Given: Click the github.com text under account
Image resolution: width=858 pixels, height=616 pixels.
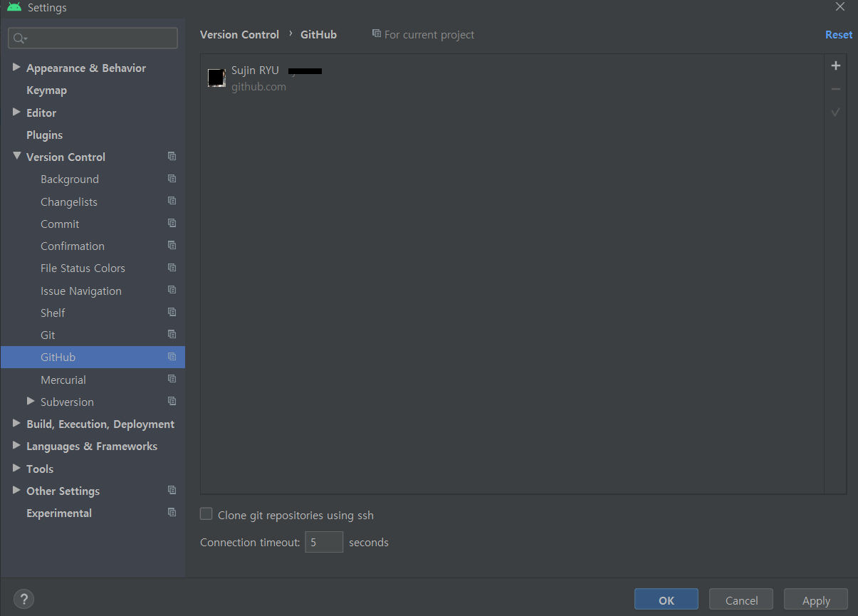Looking at the screenshot, I should click(258, 87).
